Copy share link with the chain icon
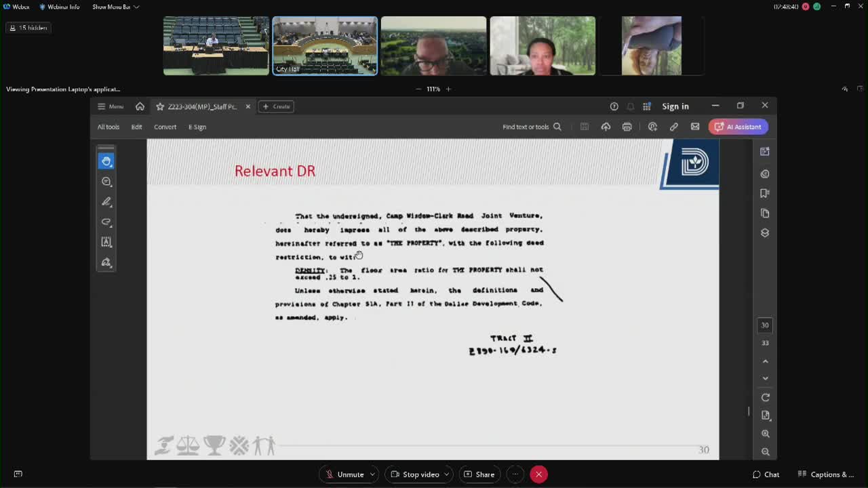 [x=674, y=127]
